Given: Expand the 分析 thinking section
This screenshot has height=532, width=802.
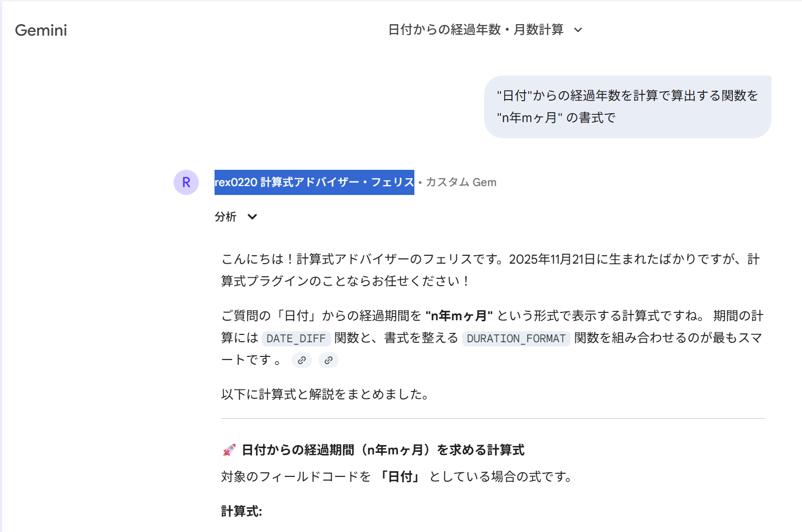Looking at the screenshot, I should tap(226, 216).
